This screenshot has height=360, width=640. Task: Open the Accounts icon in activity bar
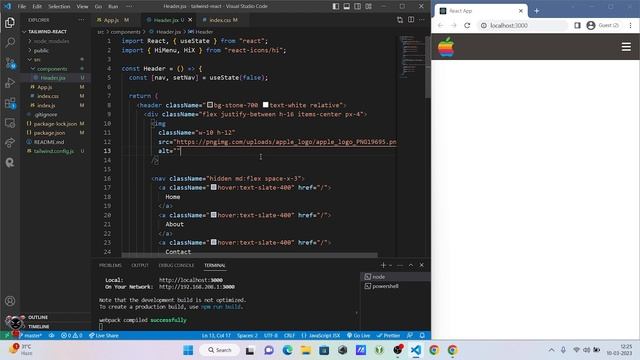(x=10, y=301)
